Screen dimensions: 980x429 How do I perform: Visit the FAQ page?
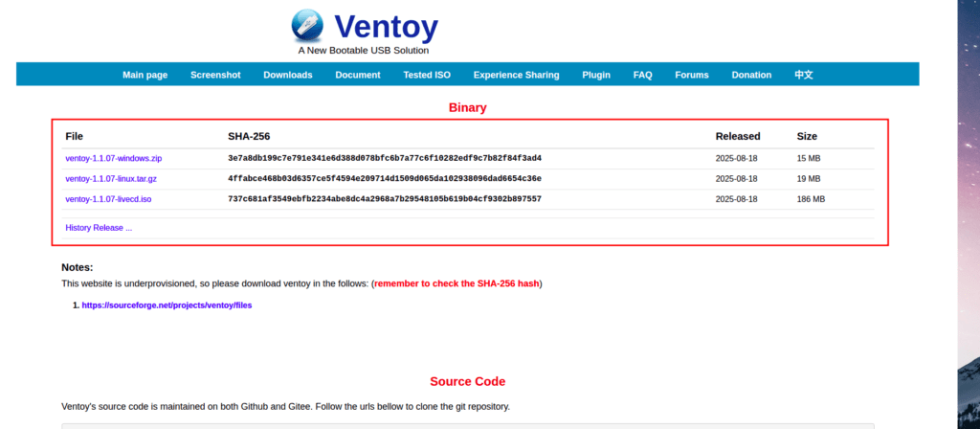(x=642, y=75)
